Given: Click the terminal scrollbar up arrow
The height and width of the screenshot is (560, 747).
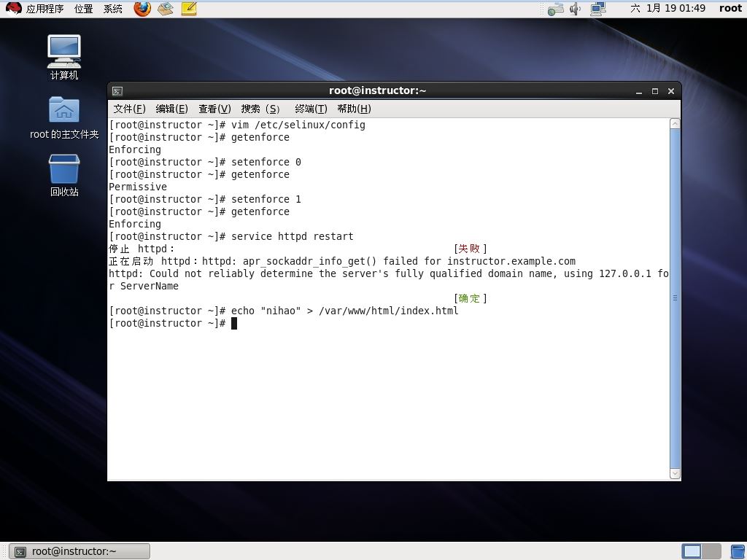Looking at the screenshot, I should [675, 124].
